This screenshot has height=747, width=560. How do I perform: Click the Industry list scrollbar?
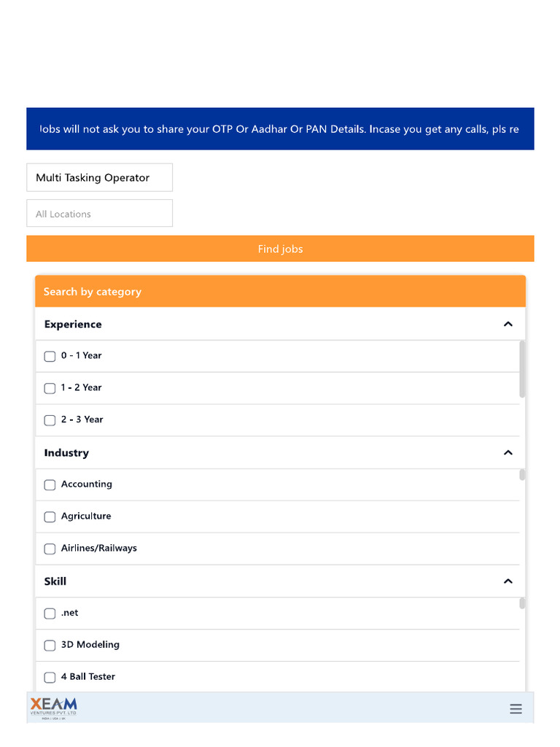(x=522, y=475)
